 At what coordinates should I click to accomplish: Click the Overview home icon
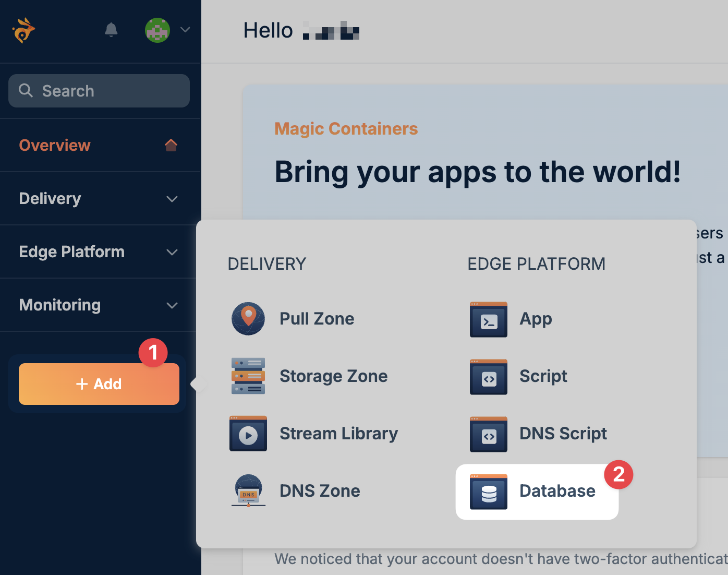(x=171, y=145)
